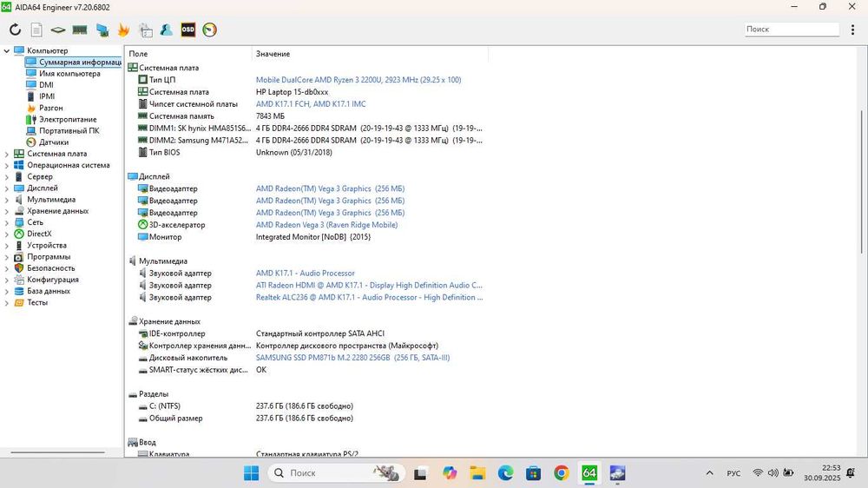Open the DMI tree item
This screenshot has height=488, width=868.
[46, 85]
